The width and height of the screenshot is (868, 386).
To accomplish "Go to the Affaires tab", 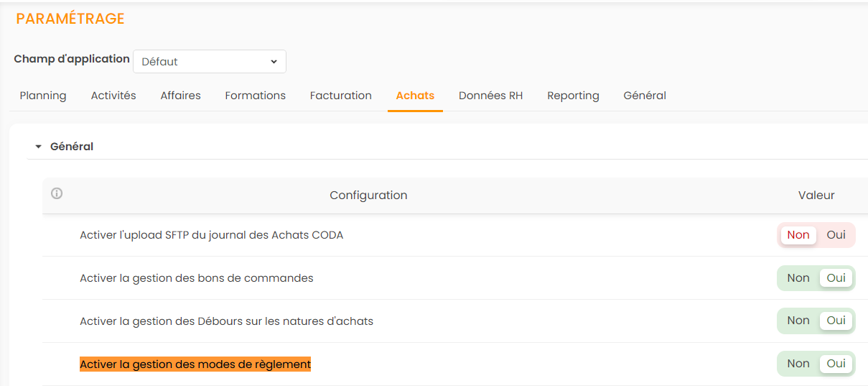I will pyautogui.click(x=180, y=96).
